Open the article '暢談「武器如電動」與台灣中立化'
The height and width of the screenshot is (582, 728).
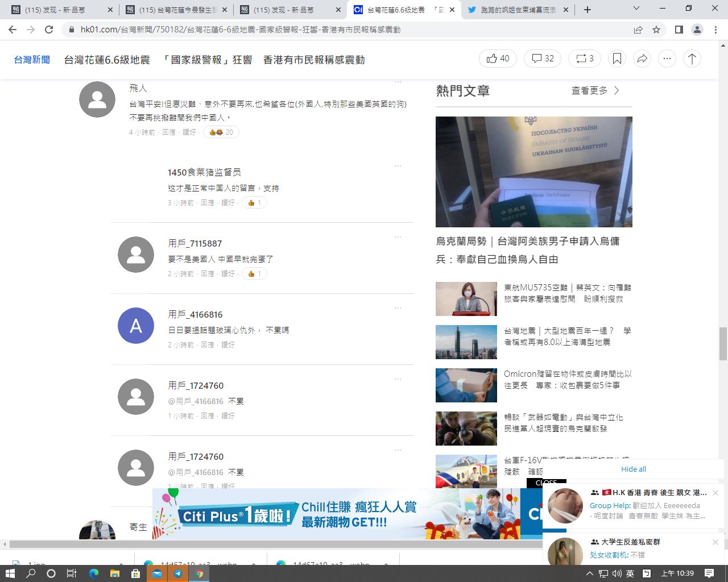[x=564, y=422]
